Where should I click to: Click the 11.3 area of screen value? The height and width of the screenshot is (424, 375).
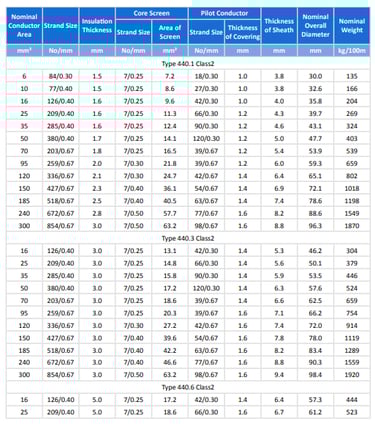(170, 114)
